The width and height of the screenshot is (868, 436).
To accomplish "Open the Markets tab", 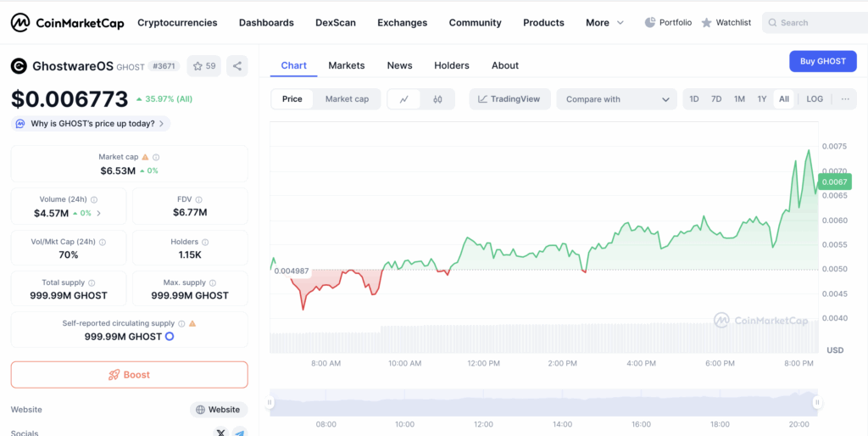I will click(x=346, y=65).
